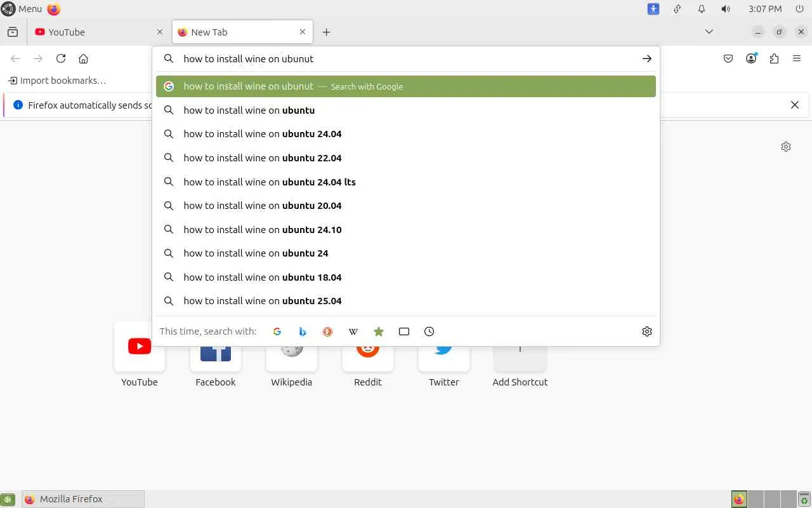Click into the address bar text field
Screen dimensions: 812x508
coord(406,58)
